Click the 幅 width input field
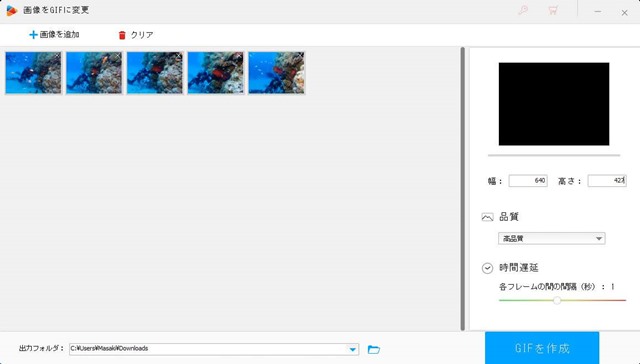640x364 pixels. pyautogui.click(x=528, y=181)
